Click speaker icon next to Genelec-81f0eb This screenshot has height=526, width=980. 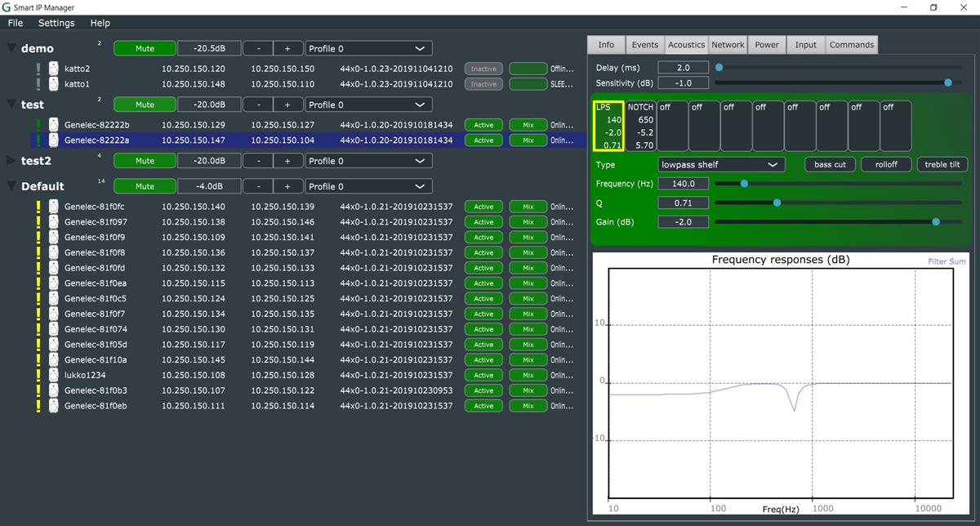coord(53,406)
